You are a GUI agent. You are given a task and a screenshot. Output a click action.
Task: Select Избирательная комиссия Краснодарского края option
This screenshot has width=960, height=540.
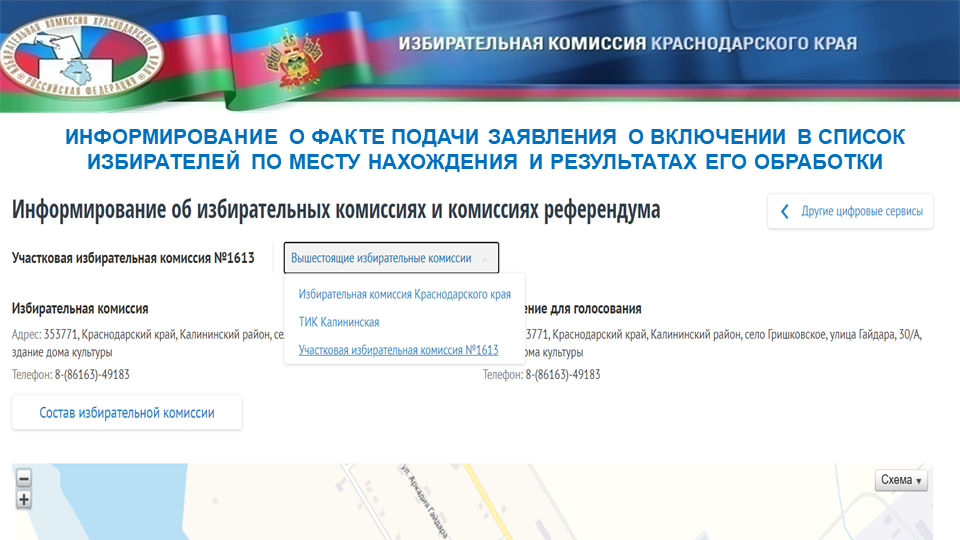[x=404, y=295]
